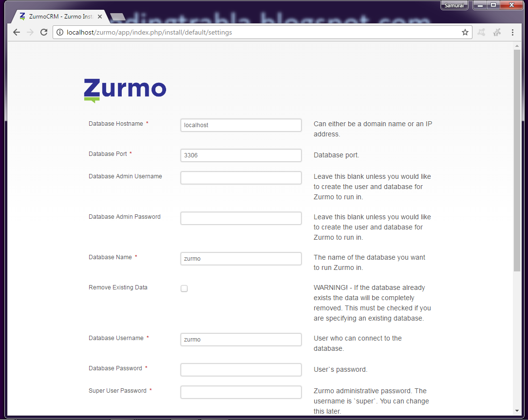Click the scrollbar up arrow
This screenshot has width=528, height=420.
click(517, 46)
